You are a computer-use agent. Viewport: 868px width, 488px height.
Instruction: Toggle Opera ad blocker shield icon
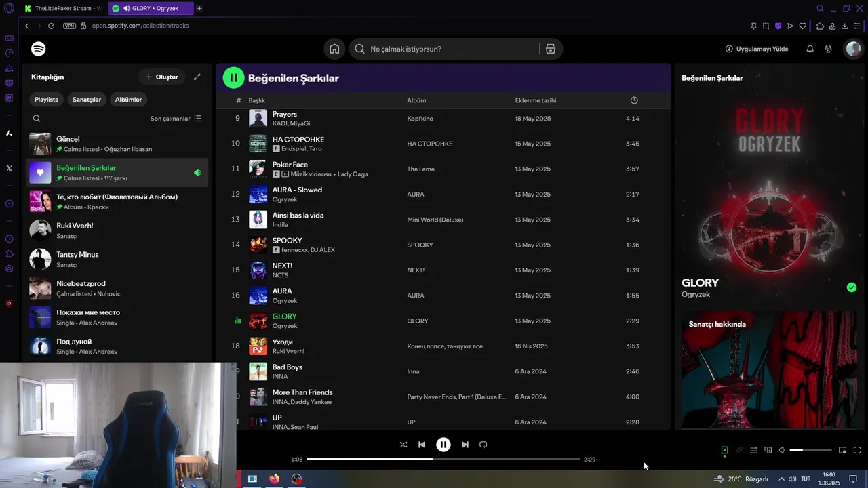pos(778,26)
